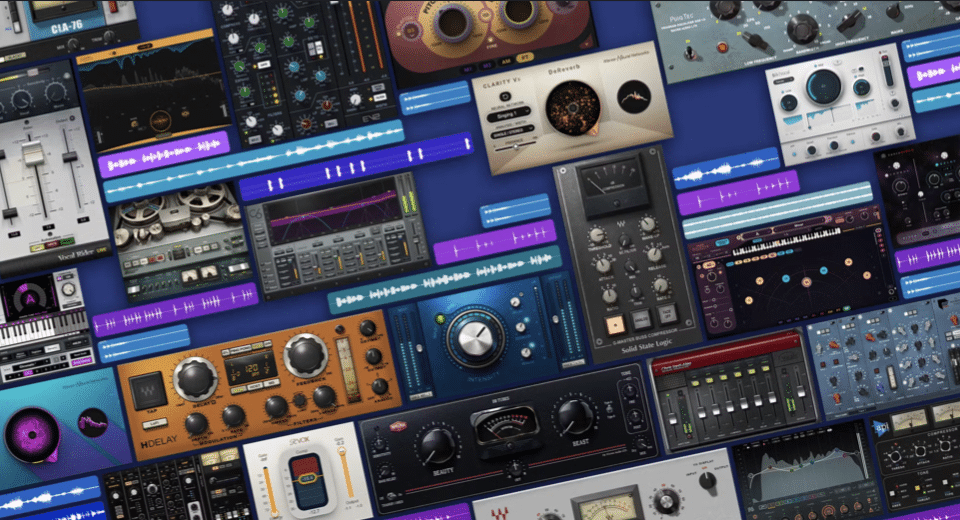Click the large orange DeReverb dial

click(573, 108)
